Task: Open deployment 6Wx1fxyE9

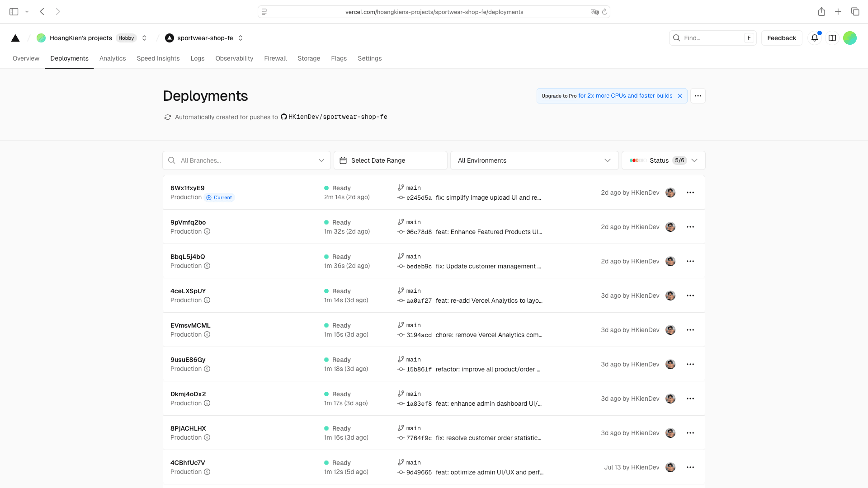Action: [x=187, y=188]
